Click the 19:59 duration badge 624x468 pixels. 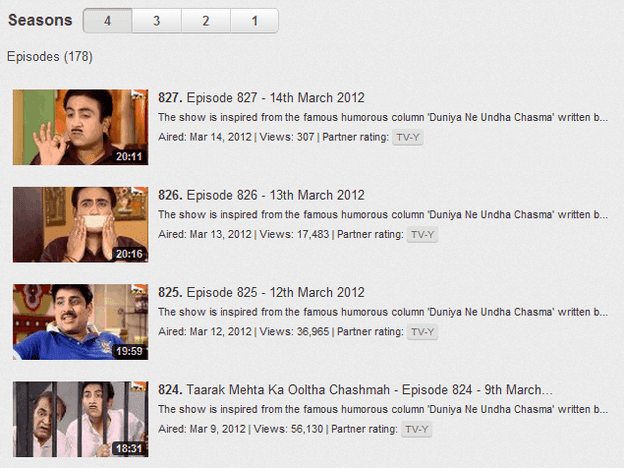tap(129, 351)
